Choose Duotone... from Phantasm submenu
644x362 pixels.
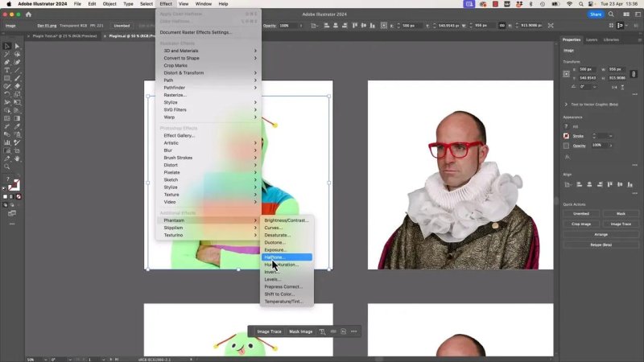[x=287, y=243]
